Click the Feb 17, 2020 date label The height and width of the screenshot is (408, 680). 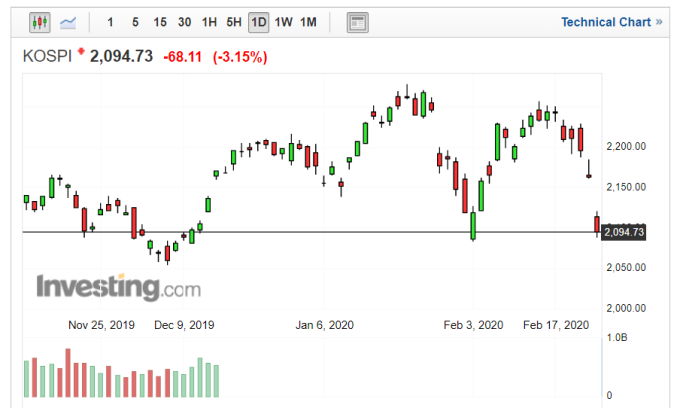pyautogui.click(x=556, y=325)
